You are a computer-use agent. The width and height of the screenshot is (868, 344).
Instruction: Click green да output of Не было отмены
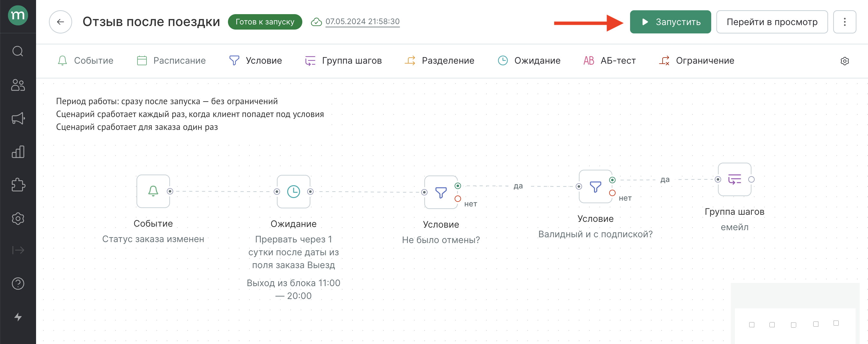(x=458, y=186)
